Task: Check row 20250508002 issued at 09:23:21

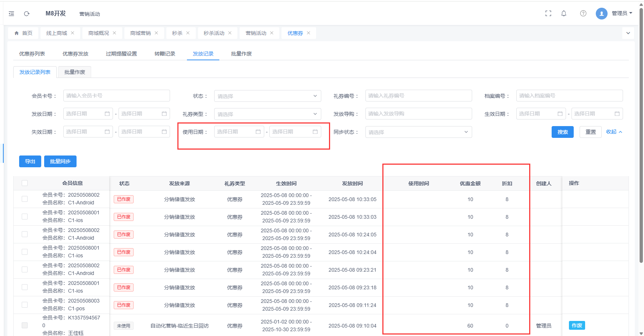Action: [x=25, y=269]
